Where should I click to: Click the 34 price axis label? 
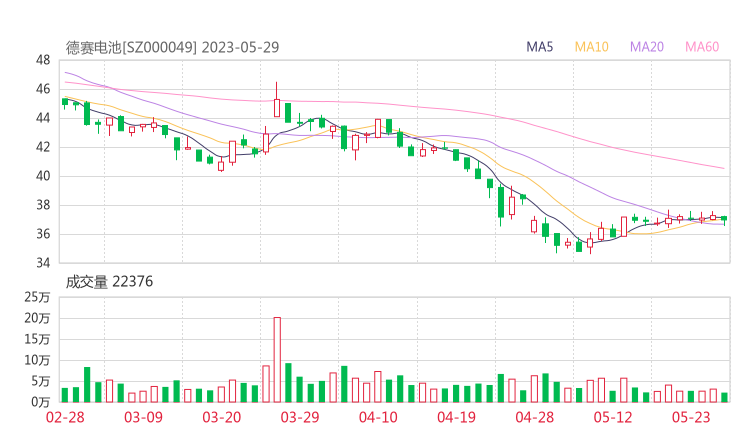click(x=43, y=262)
